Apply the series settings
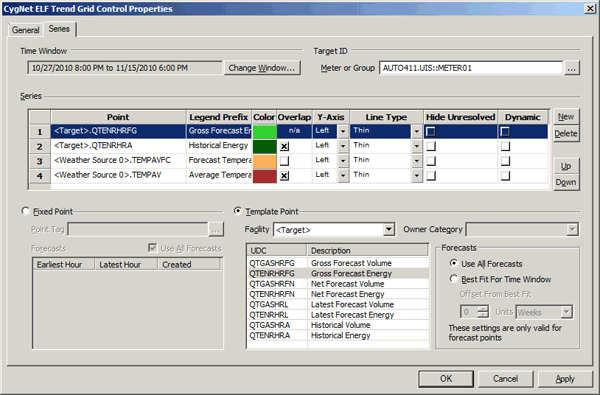The height and width of the screenshot is (395, 600). click(x=565, y=379)
